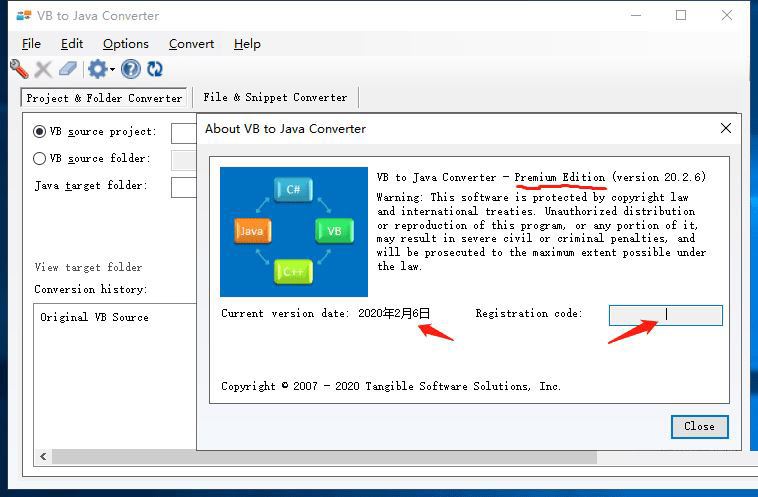
Task: Select the VB source project radio button
Action: pos(40,132)
